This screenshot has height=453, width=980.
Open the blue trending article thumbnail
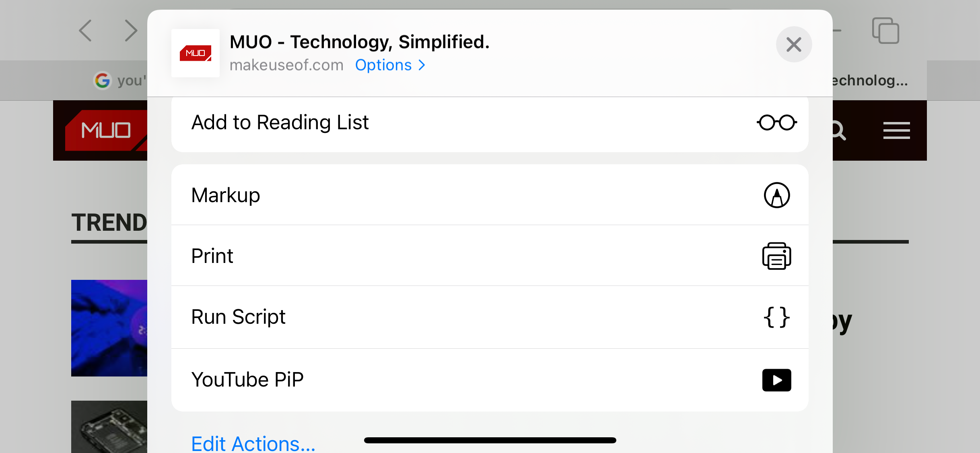coord(109,328)
